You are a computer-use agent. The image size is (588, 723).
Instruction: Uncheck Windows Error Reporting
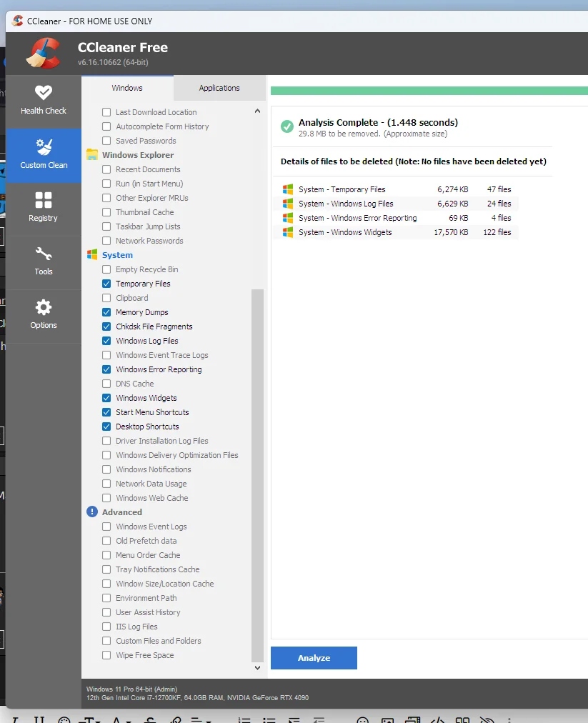click(x=106, y=369)
